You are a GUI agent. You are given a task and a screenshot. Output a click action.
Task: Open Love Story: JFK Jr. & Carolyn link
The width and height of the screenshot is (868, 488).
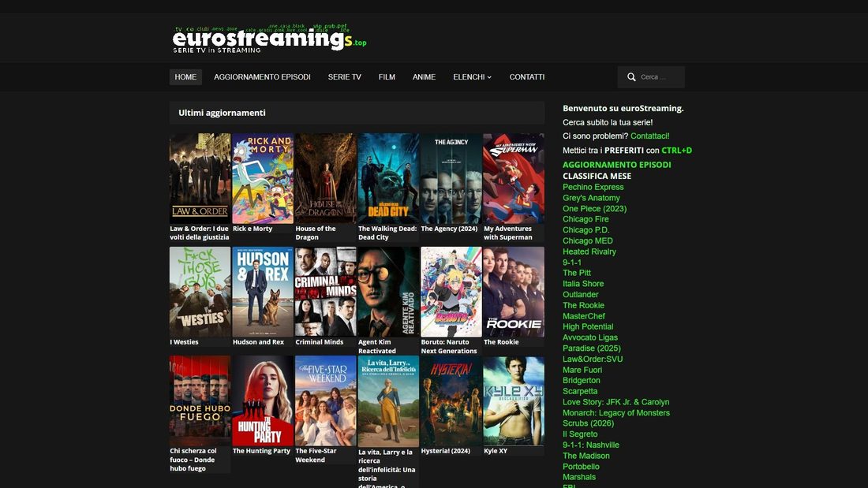616,402
